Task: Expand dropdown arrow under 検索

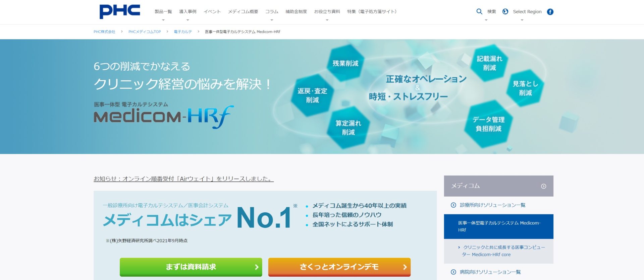Action: [486, 20]
